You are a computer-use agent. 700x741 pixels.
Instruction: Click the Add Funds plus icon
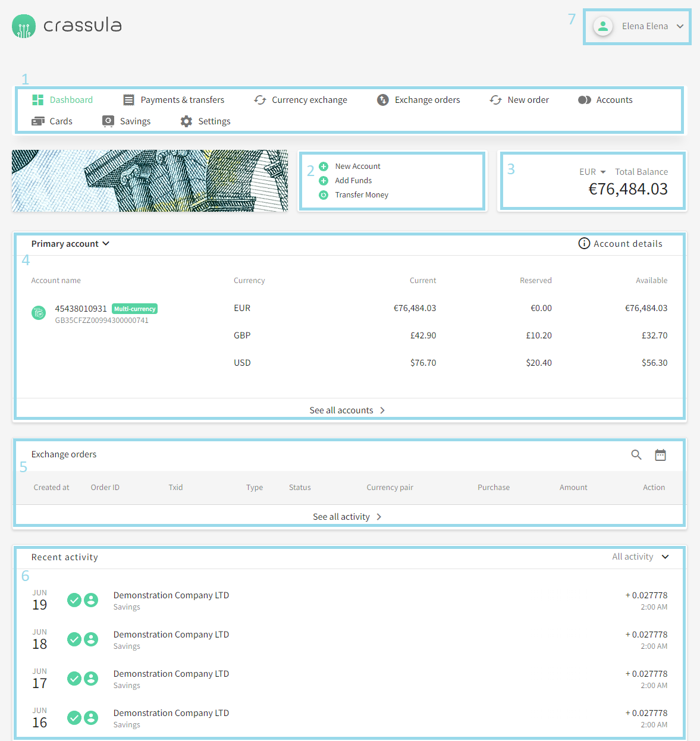[324, 181]
